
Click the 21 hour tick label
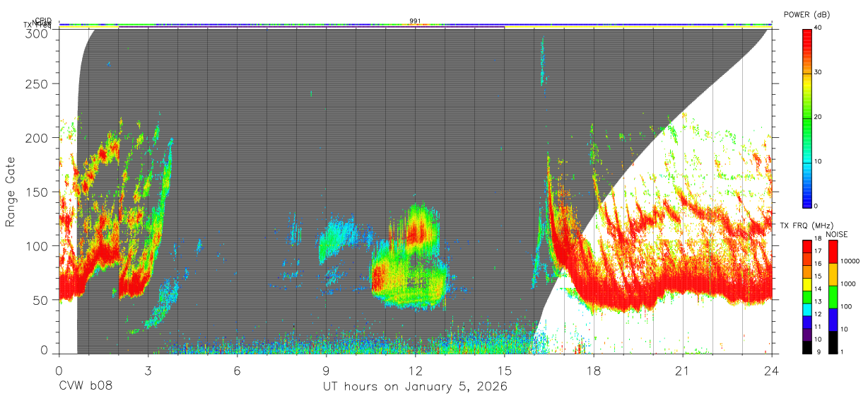pos(682,369)
